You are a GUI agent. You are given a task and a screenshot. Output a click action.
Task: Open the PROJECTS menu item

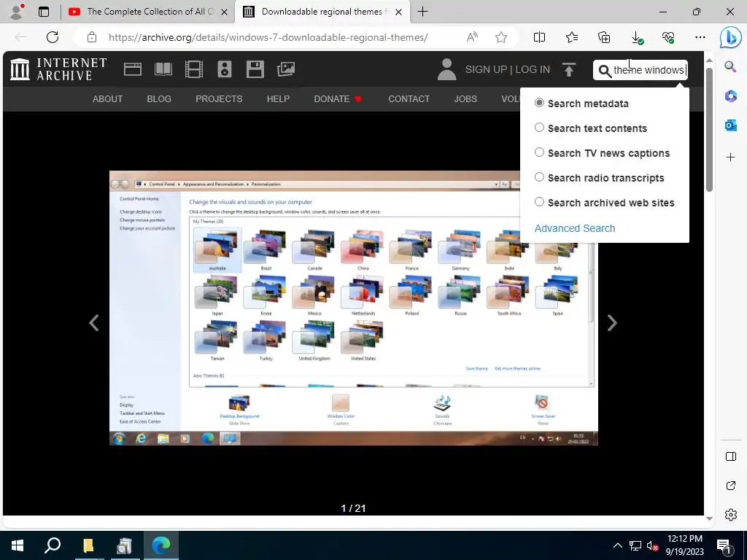219,99
